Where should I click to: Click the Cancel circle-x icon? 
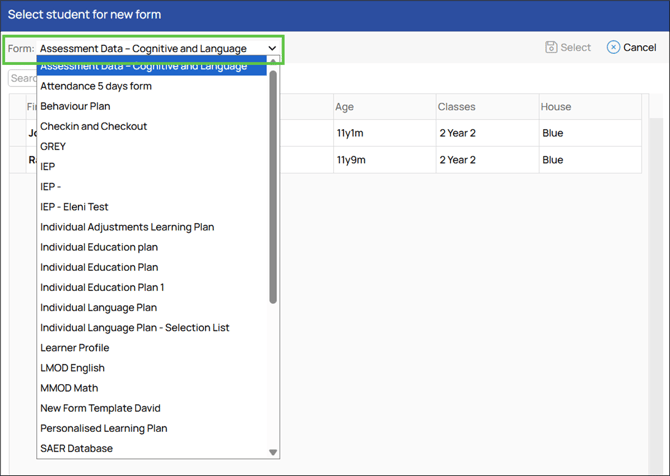(x=613, y=48)
